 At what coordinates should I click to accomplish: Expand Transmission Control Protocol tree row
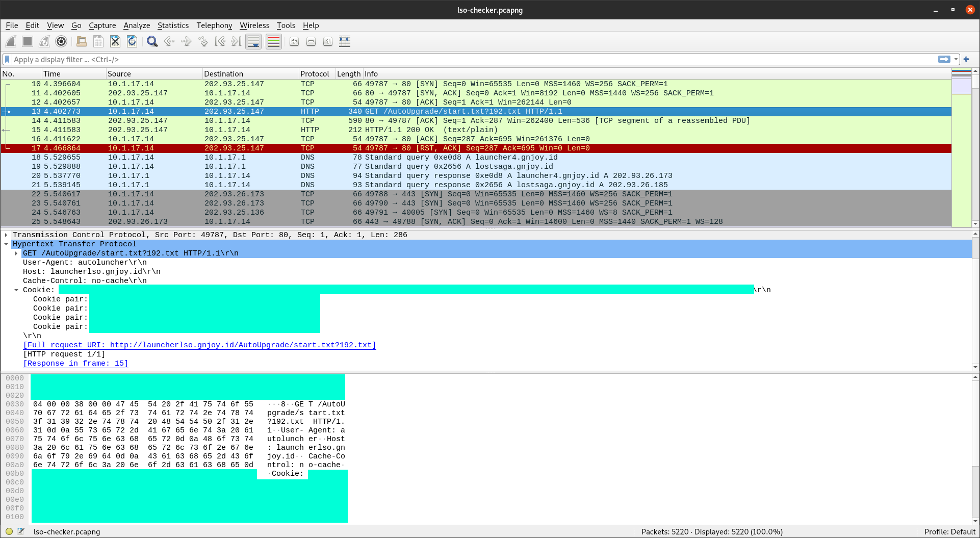point(6,235)
